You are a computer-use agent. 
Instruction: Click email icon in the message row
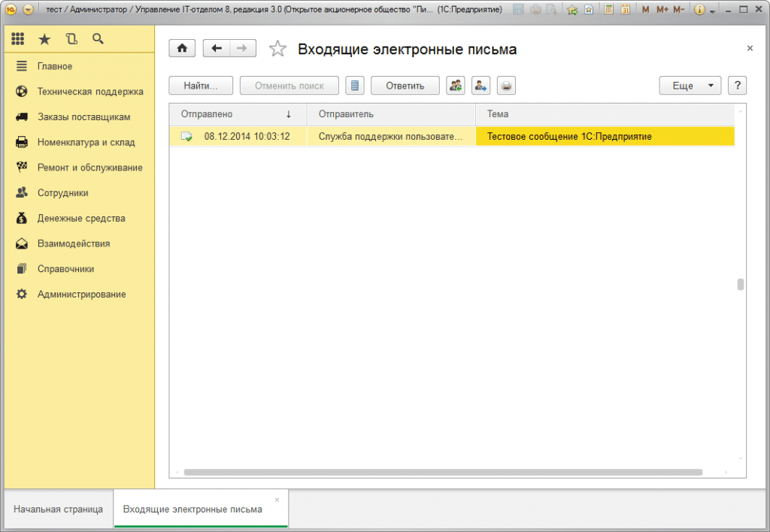pos(186,137)
